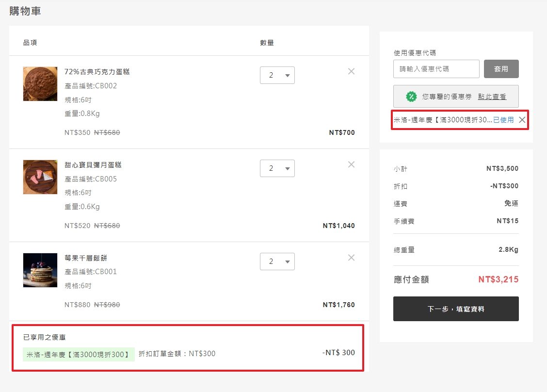This screenshot has width=547, height=392.
Task: Open quantity dropdown for 72%古典巧克力蛋糕
Action: (x=277, y=75)
